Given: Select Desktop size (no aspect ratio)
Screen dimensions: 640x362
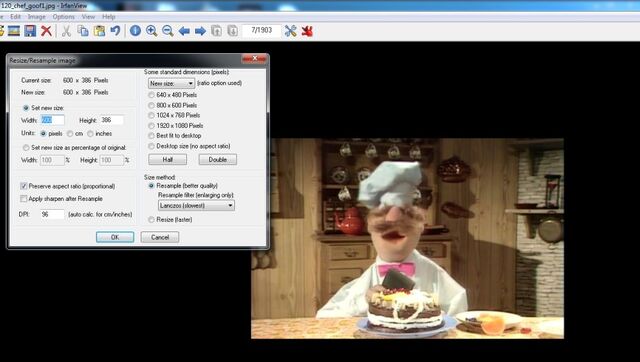Looking at the screenshot, I should click(151, 146).
